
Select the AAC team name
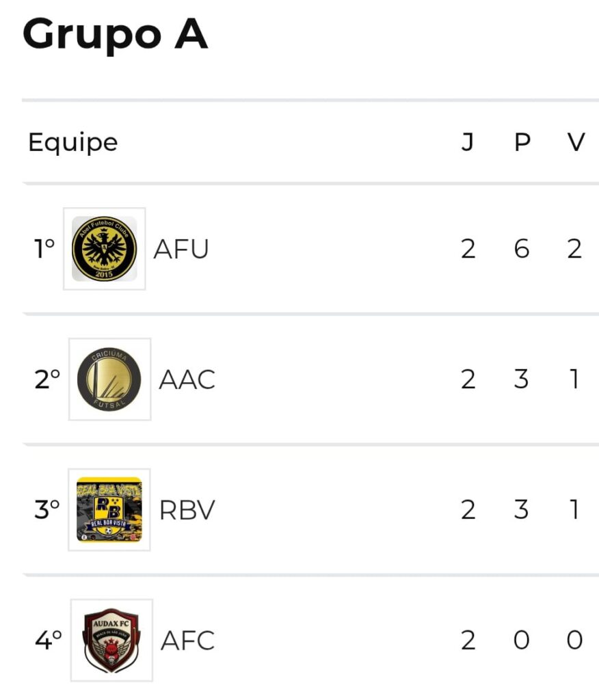click(x=187, y=379)
